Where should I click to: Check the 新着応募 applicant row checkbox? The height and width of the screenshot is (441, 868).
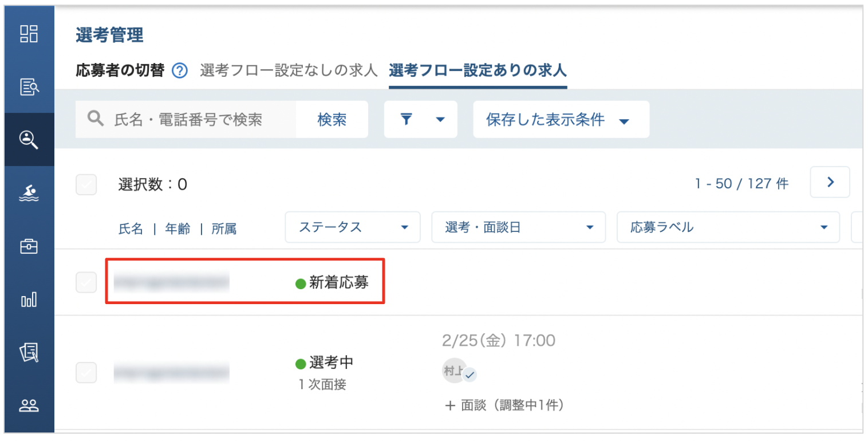pyautogui.click(x=86, y=282)
